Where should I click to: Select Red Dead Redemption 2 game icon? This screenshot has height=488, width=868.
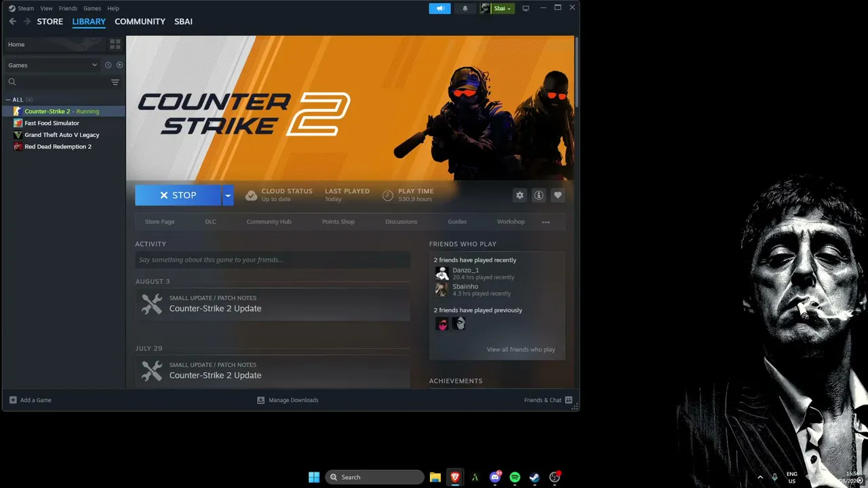(x=18, y=146)
